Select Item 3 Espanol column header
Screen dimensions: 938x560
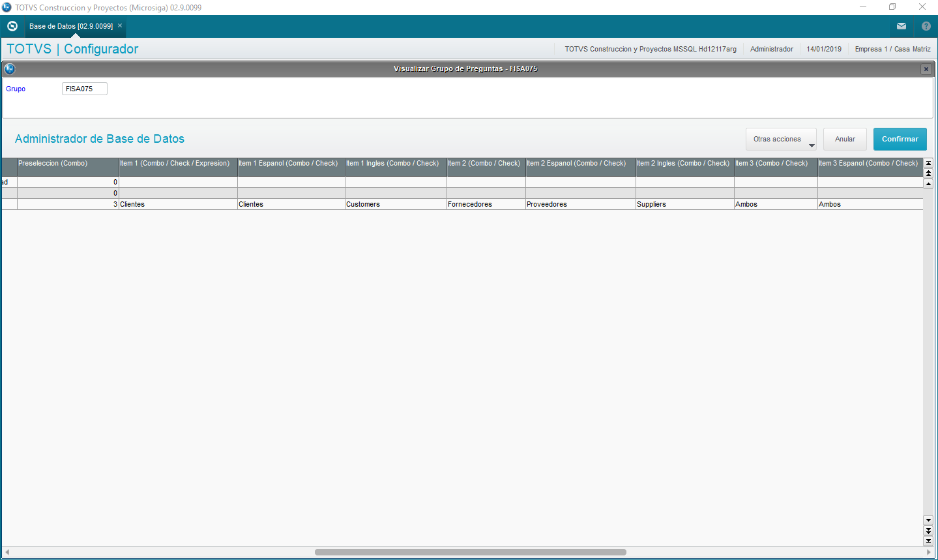[x=870, y=167]
